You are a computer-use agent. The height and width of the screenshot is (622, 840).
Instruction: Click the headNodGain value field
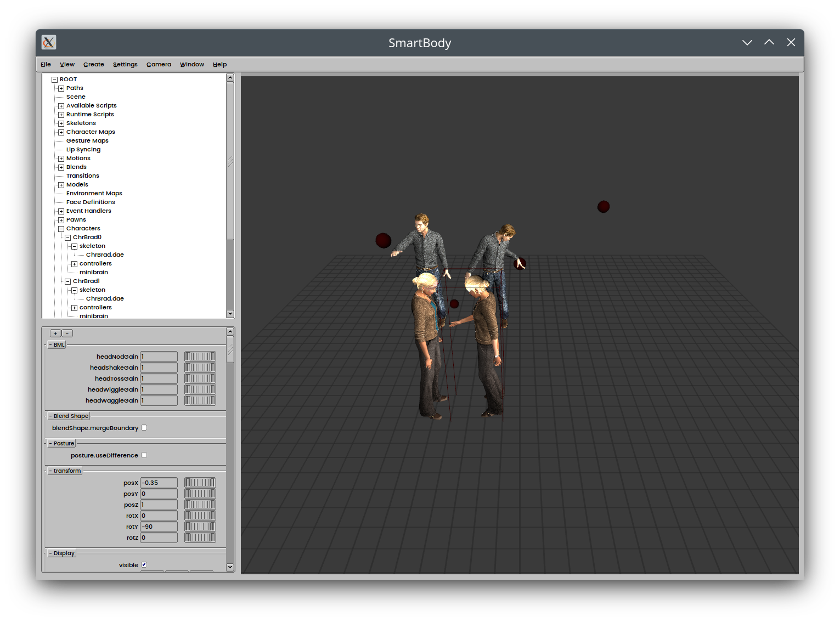pos(159,357)
